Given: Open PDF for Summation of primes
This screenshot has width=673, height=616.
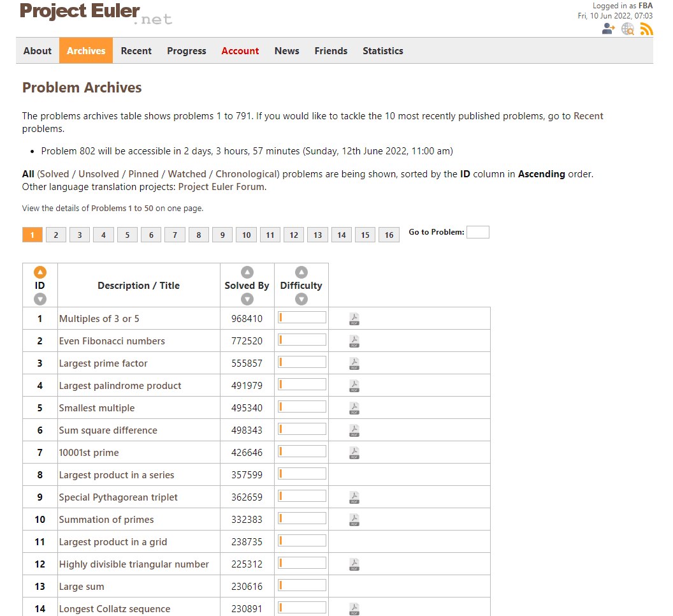Looking at the screenshot, I should coord(354,520).
